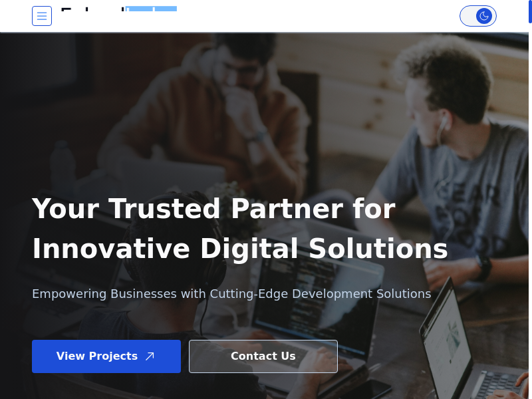The width and height of the screenshot is (532, 399).
Task: Open the hamburger navigation menu
Action: [x=42, y=16]
